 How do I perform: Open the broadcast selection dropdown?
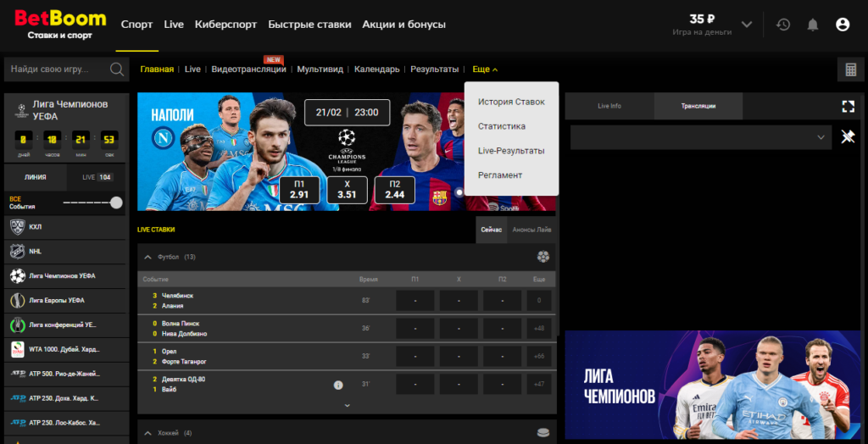701,137
